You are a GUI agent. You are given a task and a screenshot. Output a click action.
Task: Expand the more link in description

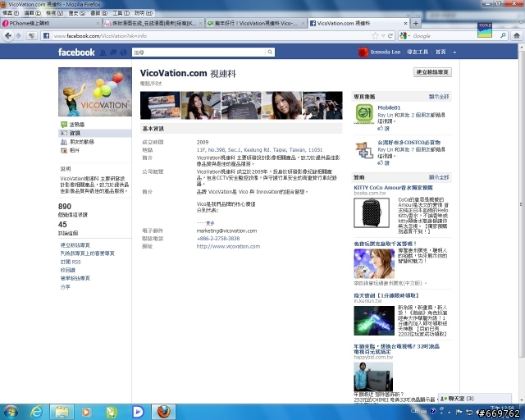(x=210, y=223)
